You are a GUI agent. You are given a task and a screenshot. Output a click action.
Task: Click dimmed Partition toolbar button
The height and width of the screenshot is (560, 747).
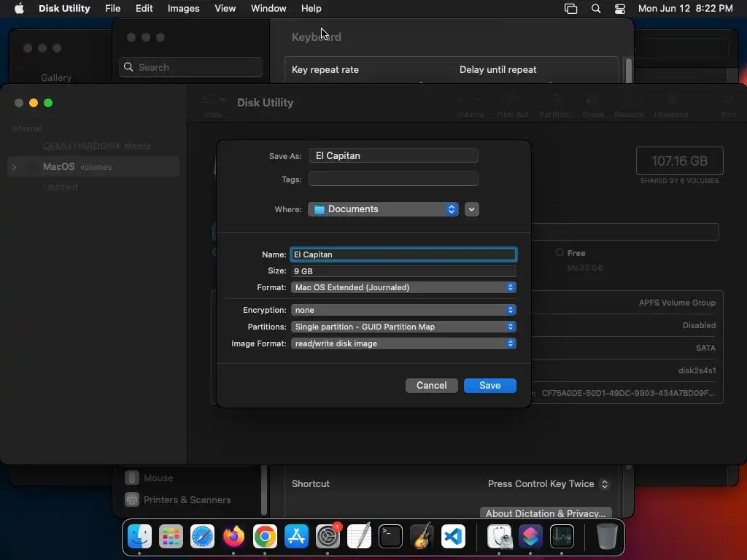555,106
